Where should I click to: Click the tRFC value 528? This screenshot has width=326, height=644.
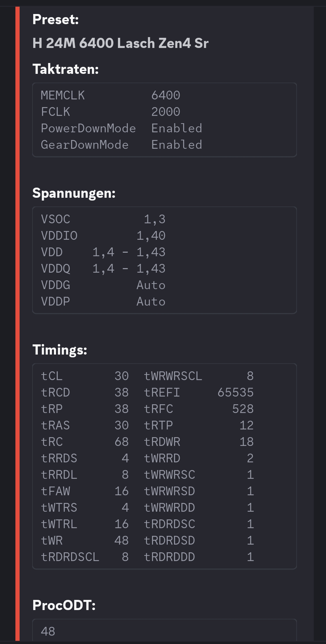243,409
